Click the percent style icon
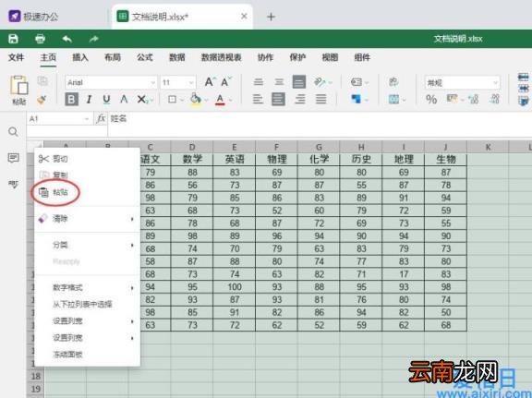Image resolution: width=532 pixels, height=398 pixels. [431, 100]
